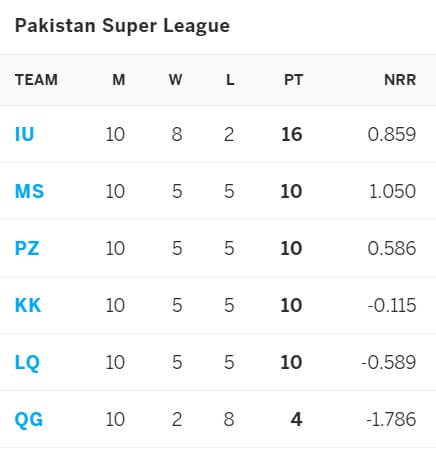Screen dimensions: 436x456
Task: Select IU's 16 points value
Action: click(x=292, y=134)
